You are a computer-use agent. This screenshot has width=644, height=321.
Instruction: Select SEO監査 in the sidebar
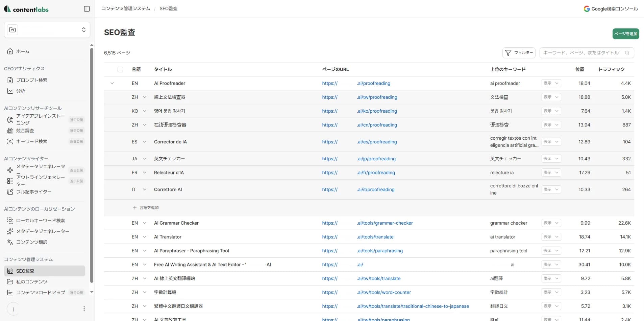click(45, 271)
